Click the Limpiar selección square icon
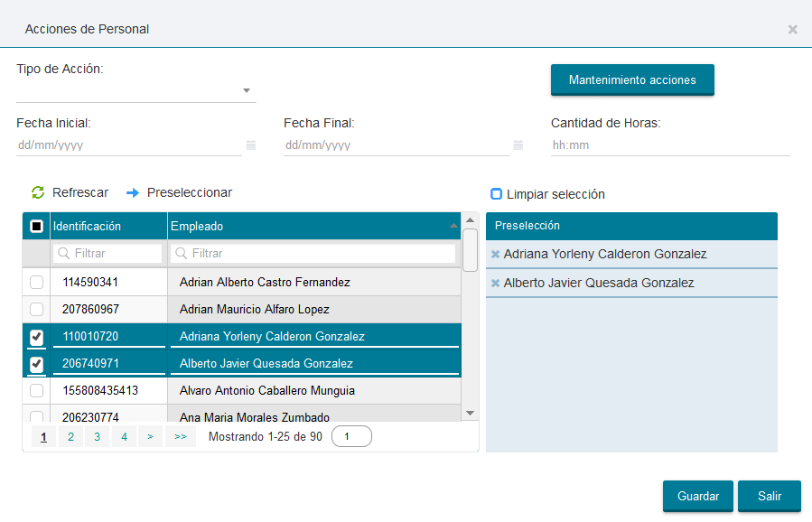 [x=496, y=194]
